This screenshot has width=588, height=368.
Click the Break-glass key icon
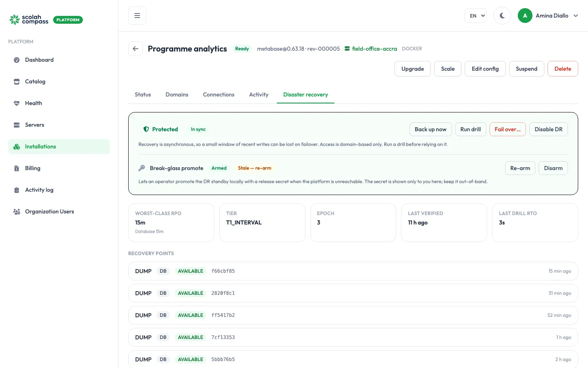pyautogui.click(x=142, y=168)
